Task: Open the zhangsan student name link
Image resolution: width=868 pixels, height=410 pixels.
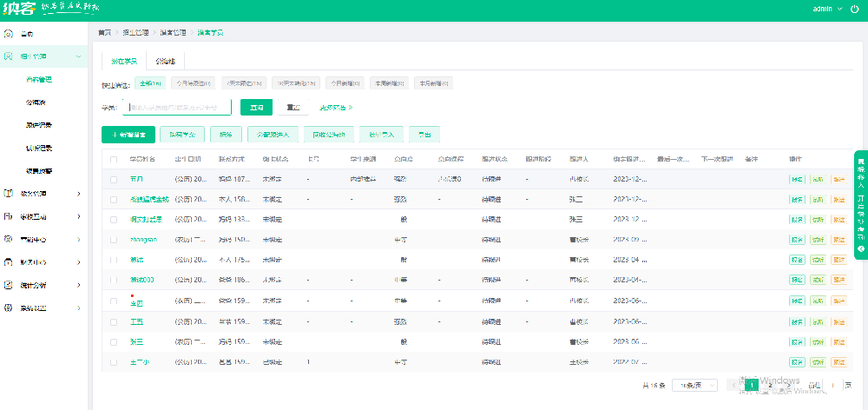Action: (143, 240)
